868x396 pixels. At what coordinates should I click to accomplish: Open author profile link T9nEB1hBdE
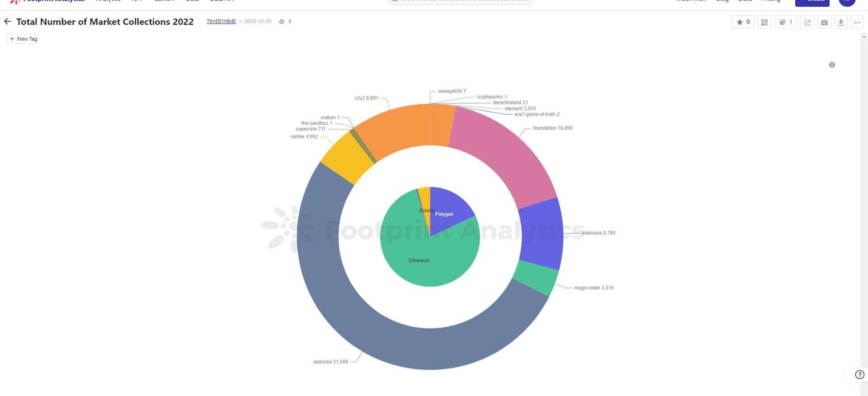221,21
